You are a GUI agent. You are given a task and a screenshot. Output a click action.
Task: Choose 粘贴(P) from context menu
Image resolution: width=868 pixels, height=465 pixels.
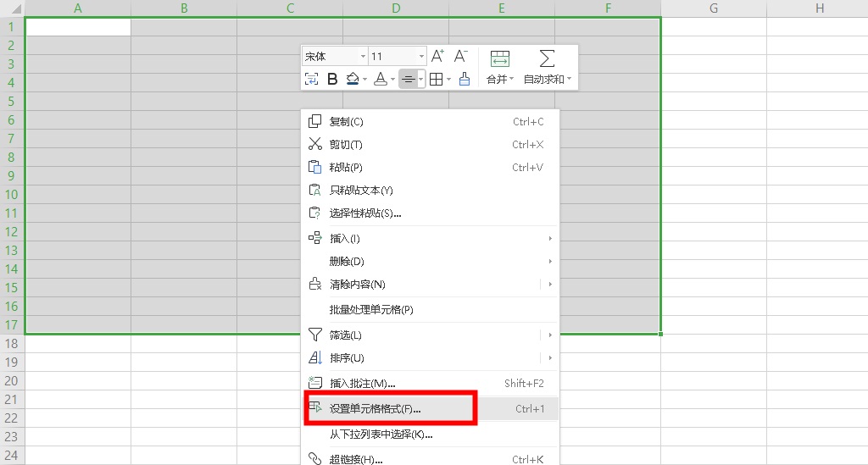[430, 167]
